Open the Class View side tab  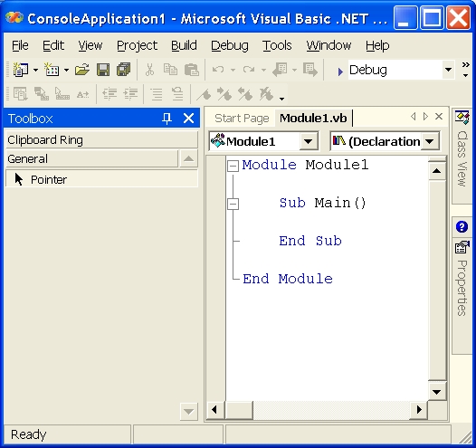(462, 157)
